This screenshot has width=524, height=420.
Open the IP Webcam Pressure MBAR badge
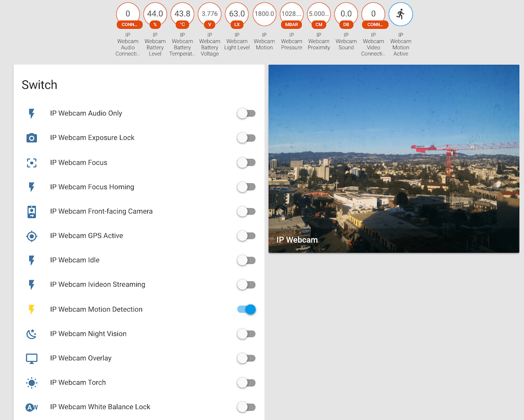(x=291, y=15)
